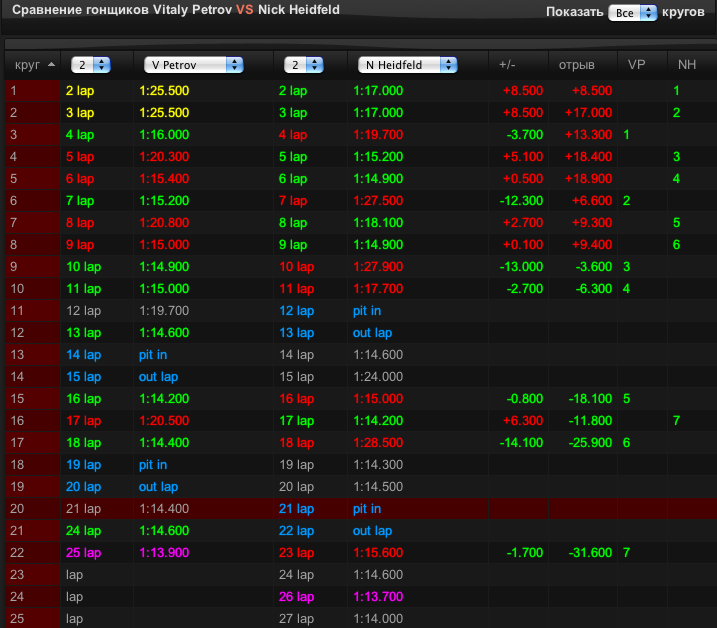Click VP score '7' in row 22

click(x=626, y=553)
